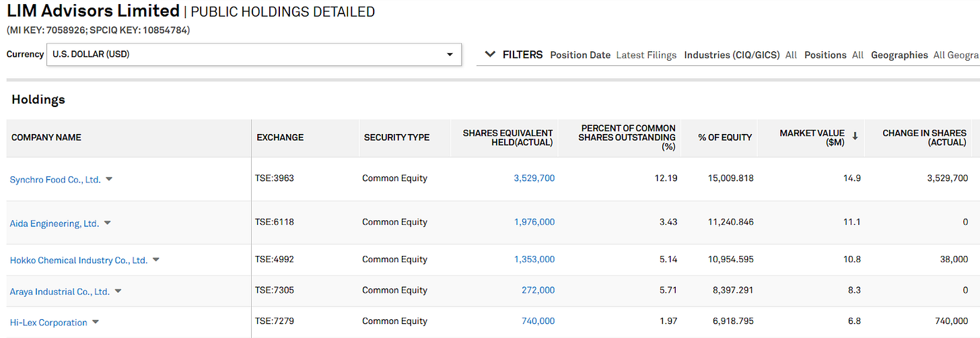The height and width of the screenshot is (338, 980).
Task: Expand dropdown arrow next to Hokko Chemical Industry
Action: [155, 259]
